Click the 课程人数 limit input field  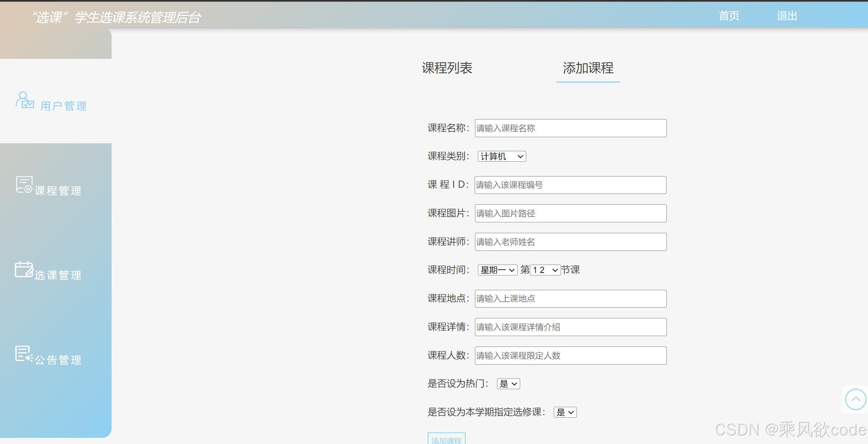pyautogui.click(x=570, y=355)
